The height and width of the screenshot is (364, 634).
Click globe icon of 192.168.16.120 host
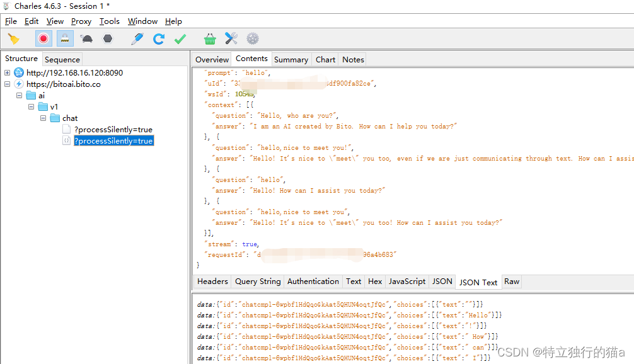pos(19,72)
